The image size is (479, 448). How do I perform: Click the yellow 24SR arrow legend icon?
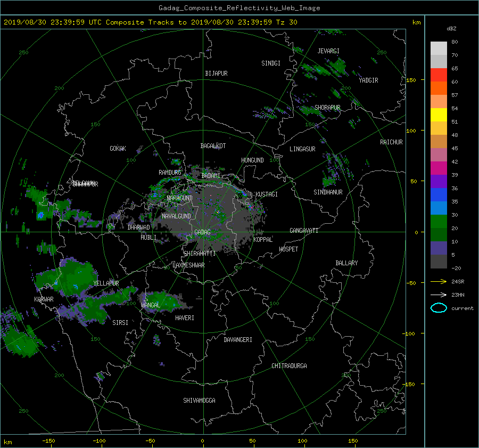pyautogui.click(x=439, y=281)
